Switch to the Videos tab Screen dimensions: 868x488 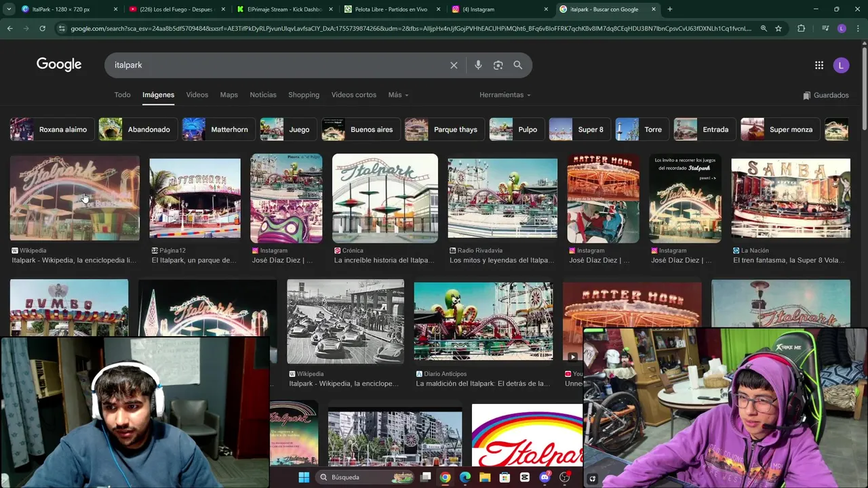pyautogui.click(x=197, y=95)
